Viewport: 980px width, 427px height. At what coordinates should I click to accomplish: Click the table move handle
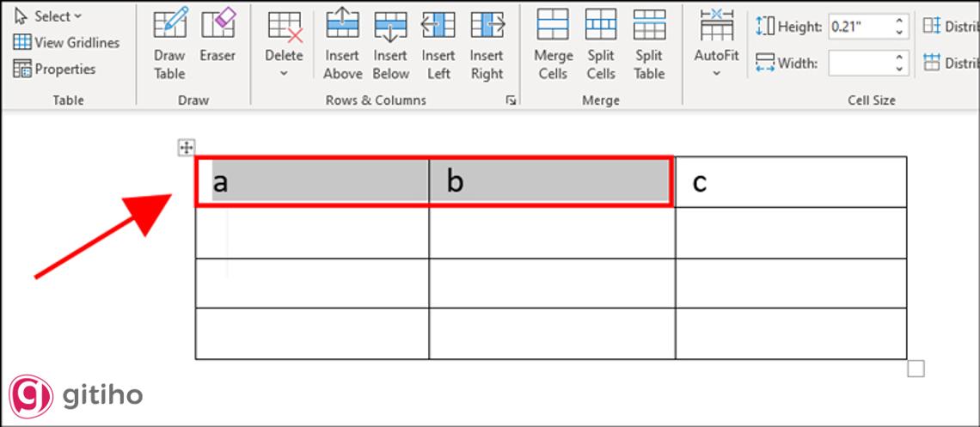(186, 148)
